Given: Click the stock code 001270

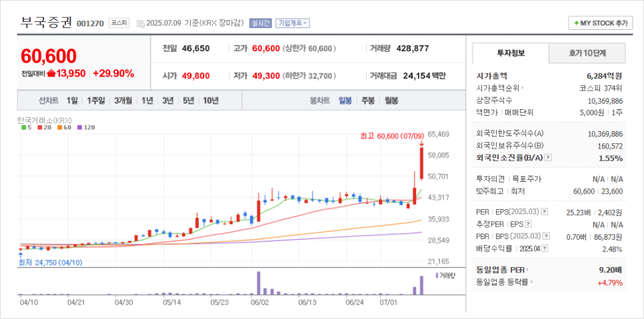Looking at the screenshot, I should coord(90,23).
